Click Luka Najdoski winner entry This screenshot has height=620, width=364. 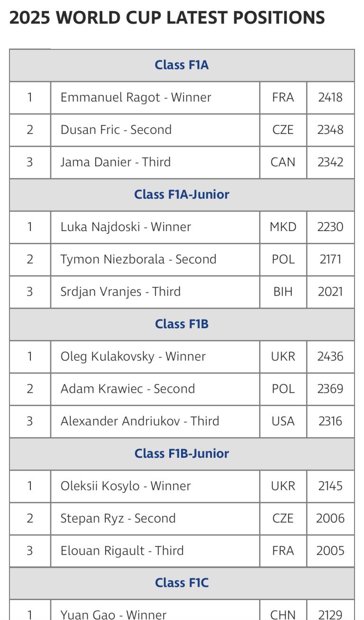(126, 227)
